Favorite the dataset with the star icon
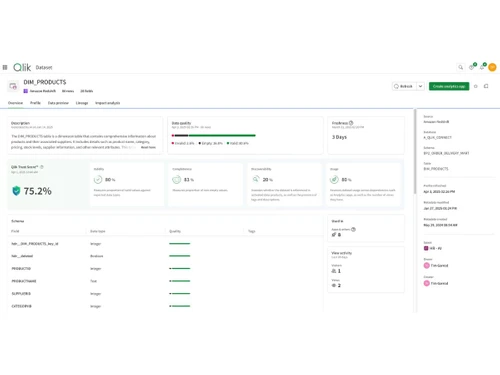 point(476,86)
